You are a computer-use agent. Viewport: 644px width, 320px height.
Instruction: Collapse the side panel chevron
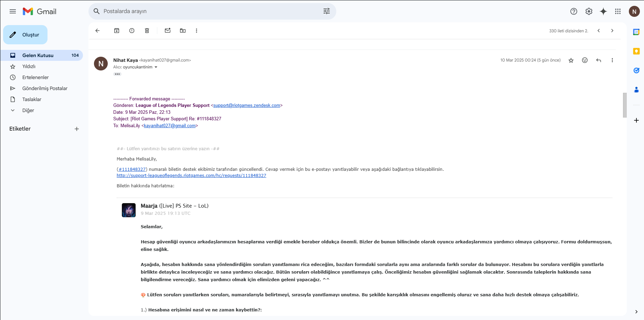[636, 312]
